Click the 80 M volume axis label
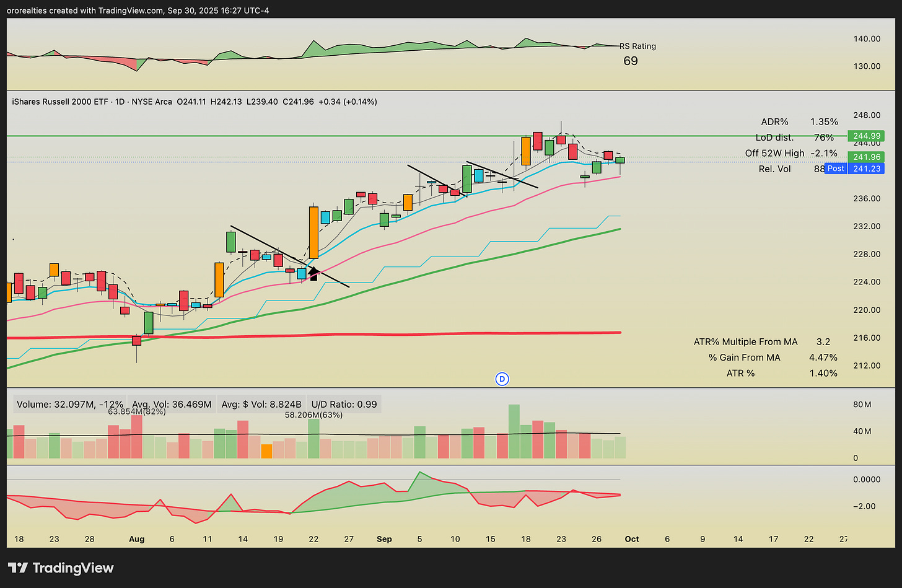 click(x=862, y=405)
